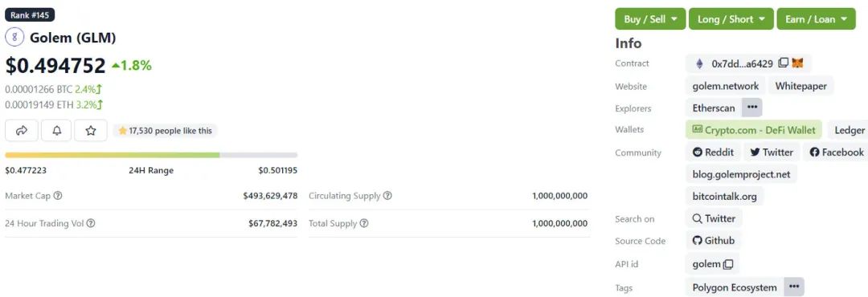Copy the golem API id icon
868x297 pixels.
[x=728, y=264]
